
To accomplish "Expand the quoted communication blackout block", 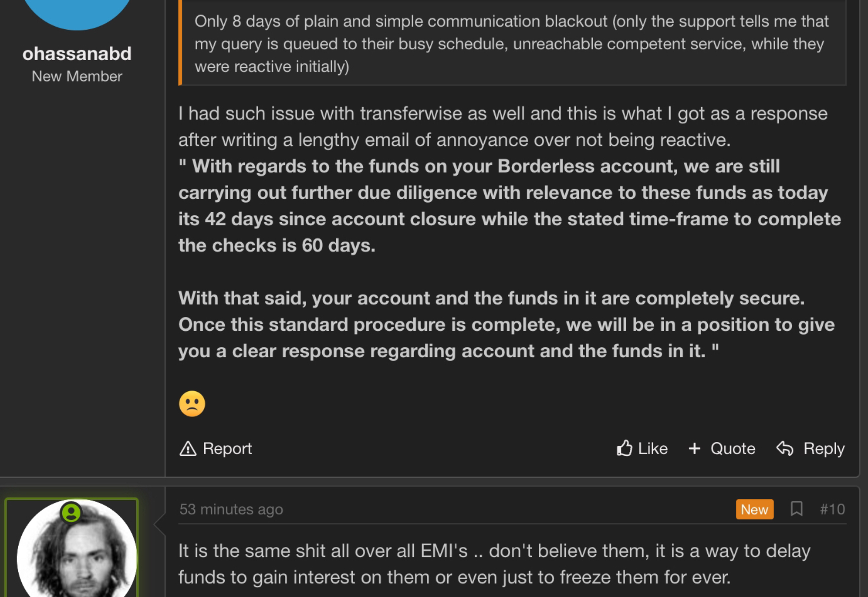I will [x=512, y=43].
